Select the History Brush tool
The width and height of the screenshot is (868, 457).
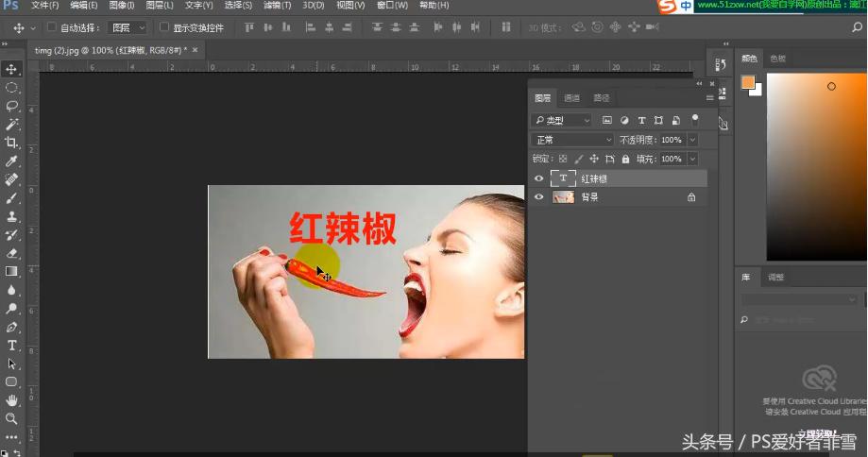11,234
